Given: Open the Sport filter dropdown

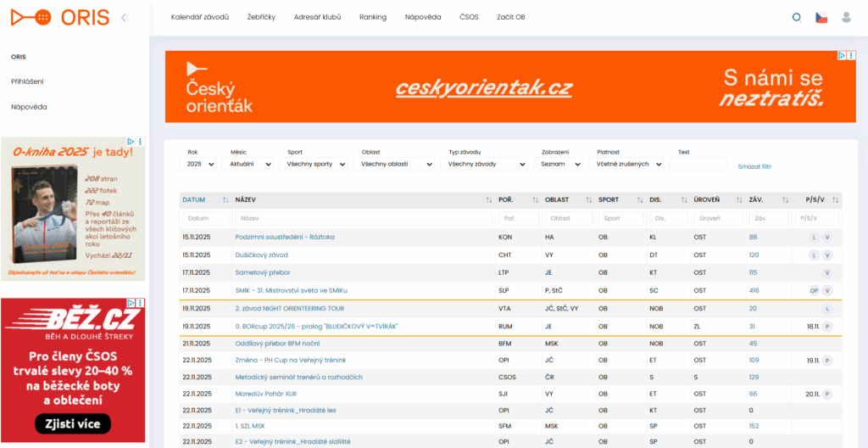Looking at the screenshot, I should point(313,164).
